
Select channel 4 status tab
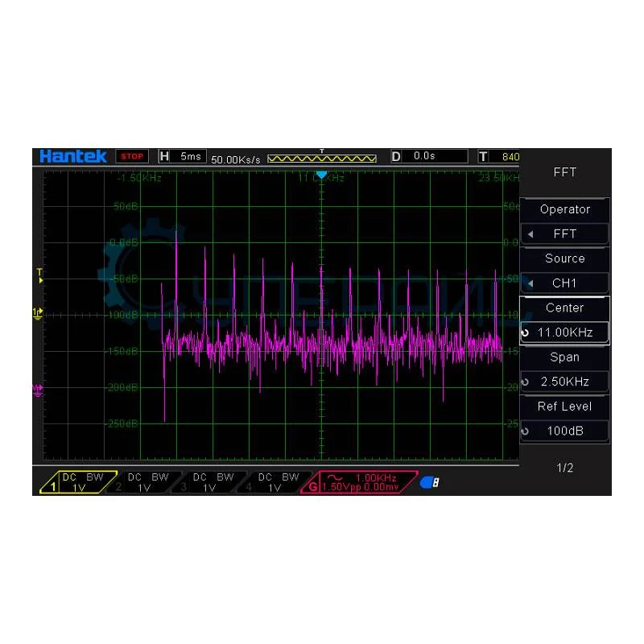tap(274, 482)
